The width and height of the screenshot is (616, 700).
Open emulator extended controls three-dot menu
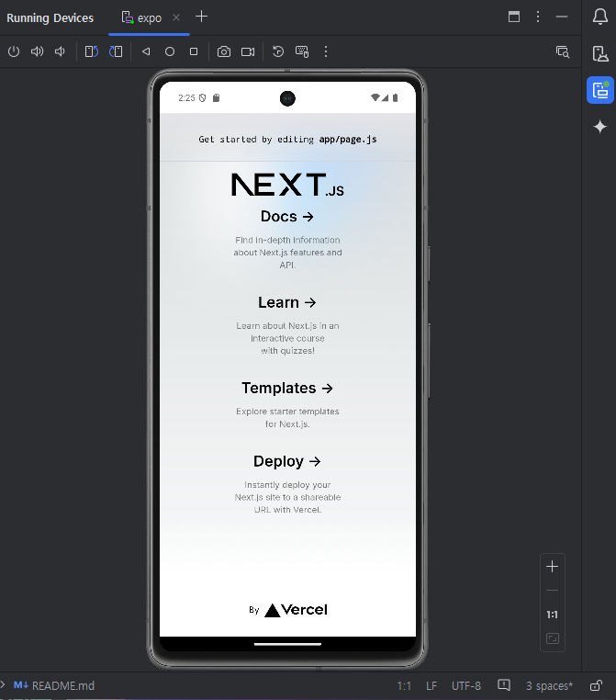(x=326, y=51)
